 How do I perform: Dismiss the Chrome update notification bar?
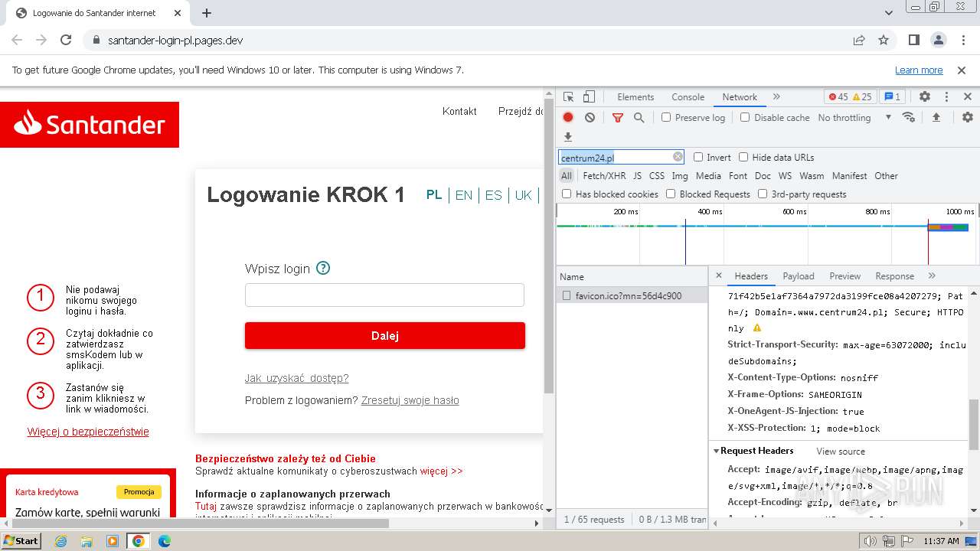pyautogui.click(x=962, y=70)
